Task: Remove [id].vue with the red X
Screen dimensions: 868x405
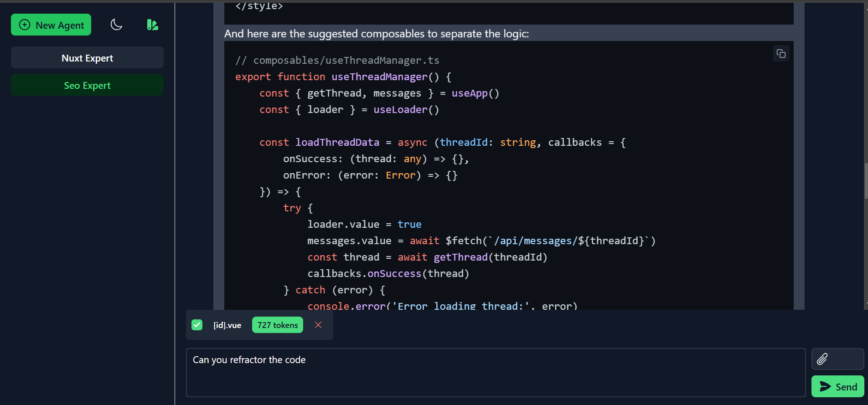Action: click(x=318, y=325)
